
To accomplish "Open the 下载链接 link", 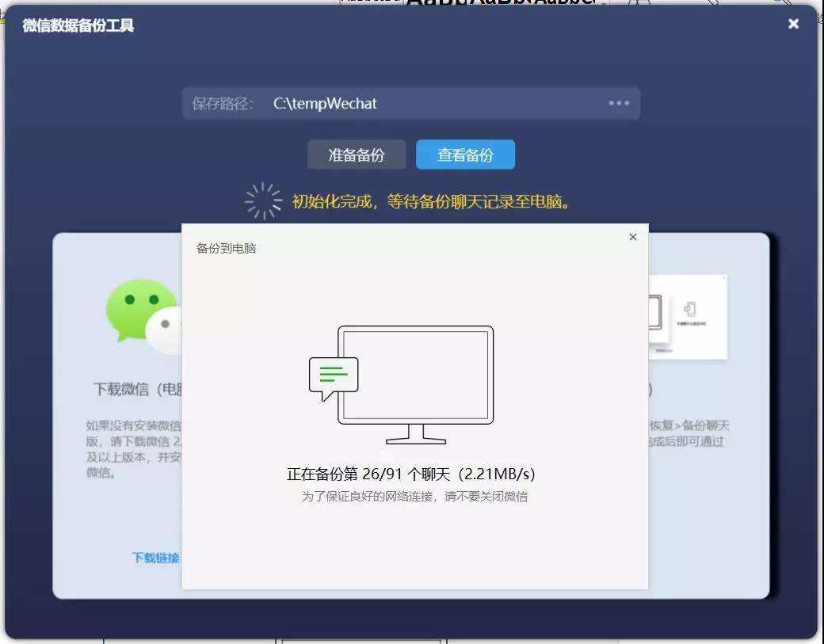I will pos(155,558).
